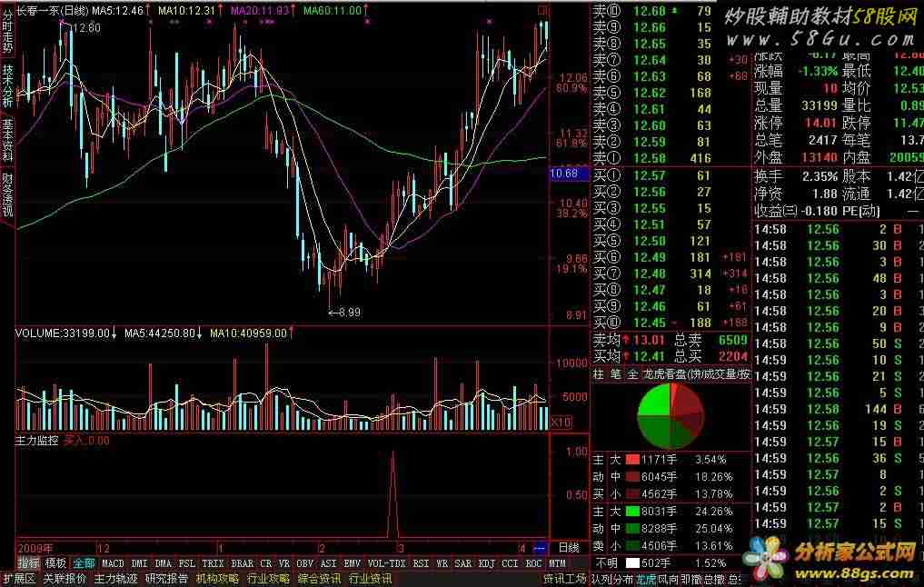Switch sub-chart to MACD indicator
Screen dimensions: 924x587
114,563
